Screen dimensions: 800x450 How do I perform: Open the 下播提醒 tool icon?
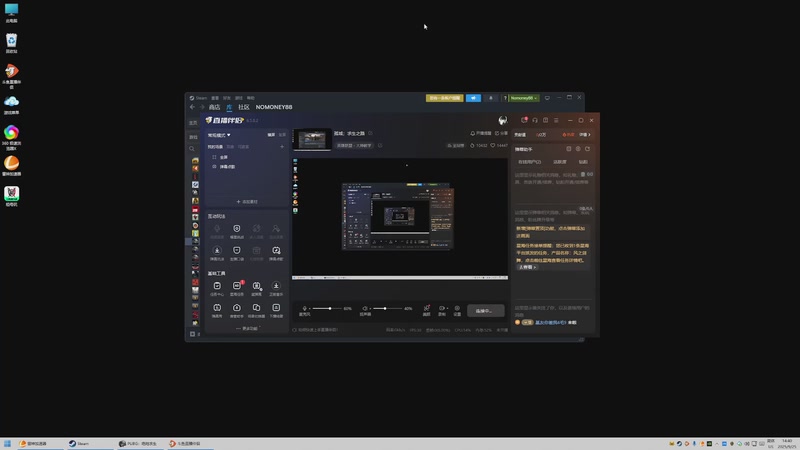[x=276, y=310]
